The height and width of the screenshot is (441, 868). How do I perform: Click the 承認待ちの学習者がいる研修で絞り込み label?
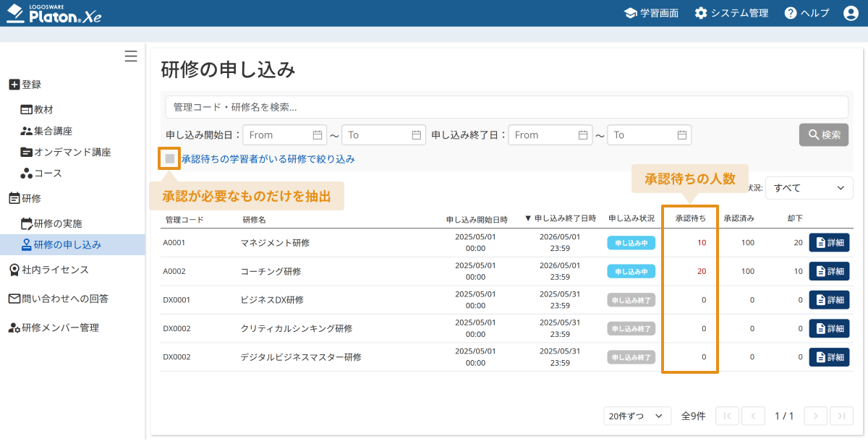coord(268,159)
